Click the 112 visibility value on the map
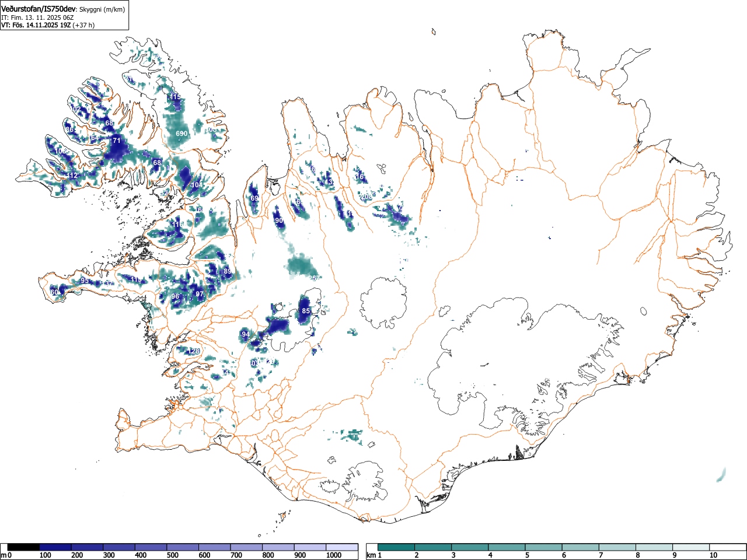This screenshot has height=560, width=747. pos(72,176)
